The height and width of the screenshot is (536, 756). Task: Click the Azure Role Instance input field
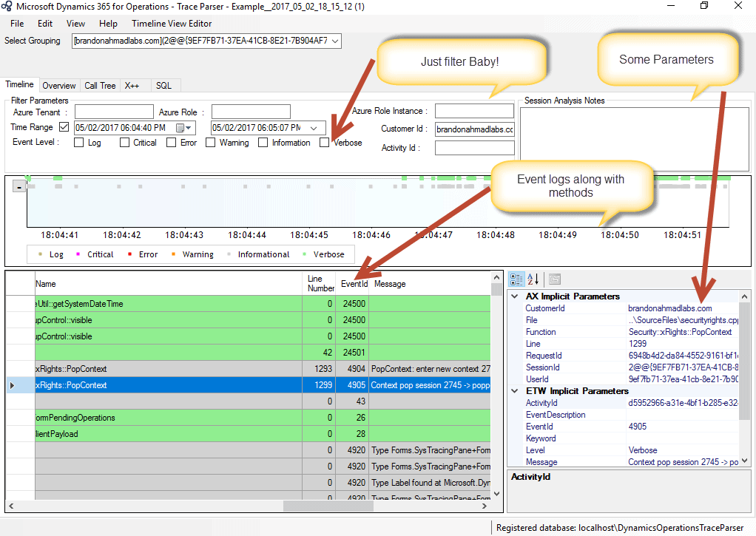click(474, 111)
